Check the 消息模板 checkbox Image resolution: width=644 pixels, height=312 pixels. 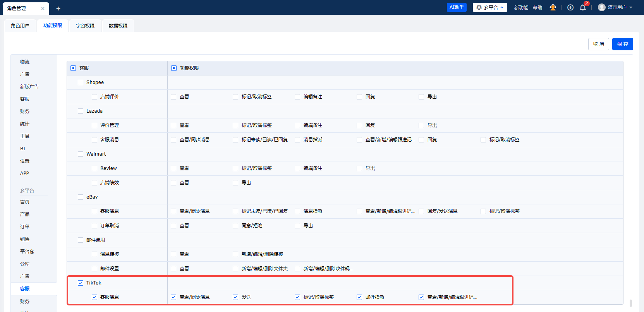coord(94,254)
